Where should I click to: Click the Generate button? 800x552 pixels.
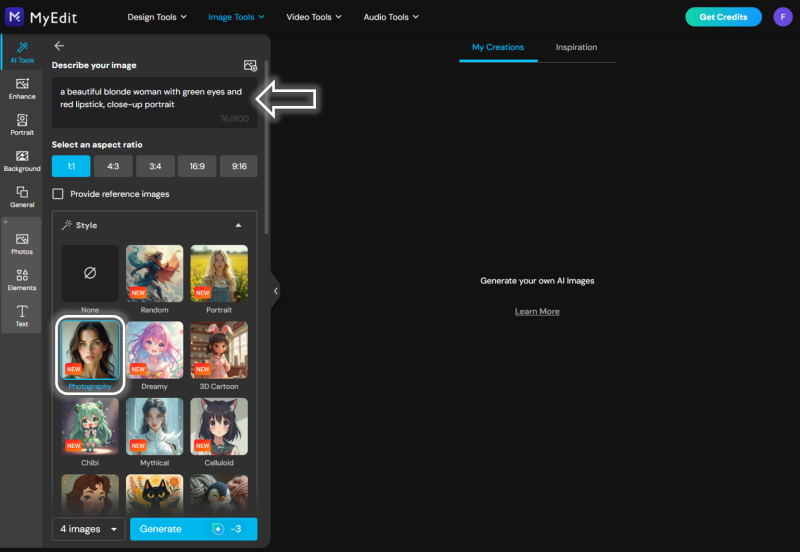point(194,529)
